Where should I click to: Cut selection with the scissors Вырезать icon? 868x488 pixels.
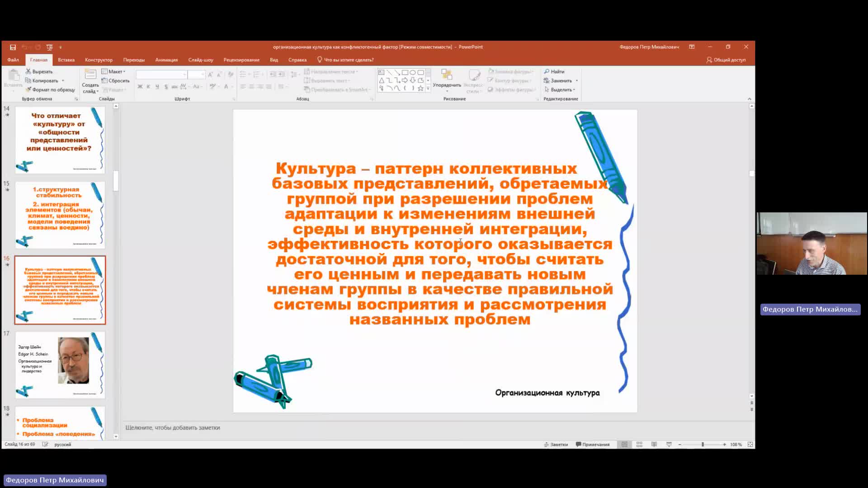click(x=39, y=71)
